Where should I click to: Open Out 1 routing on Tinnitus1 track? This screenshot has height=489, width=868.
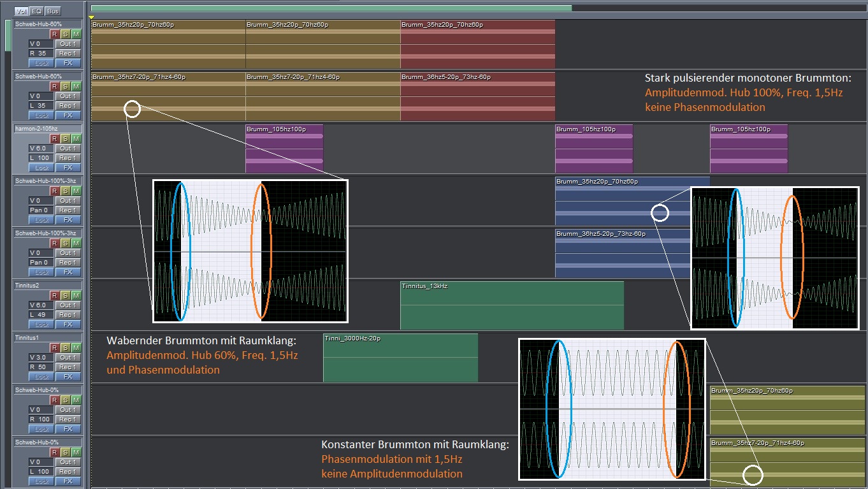pos(68,358)
